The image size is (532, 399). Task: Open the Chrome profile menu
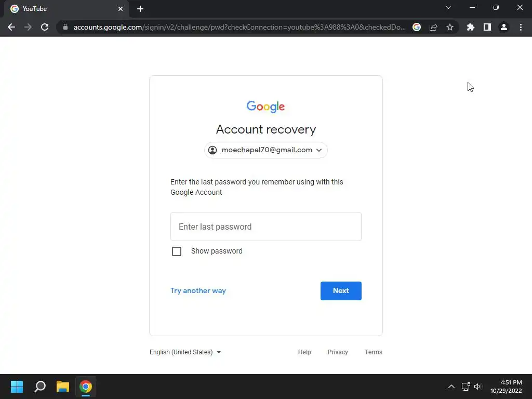pyautogui.click(x=504, y=27)
